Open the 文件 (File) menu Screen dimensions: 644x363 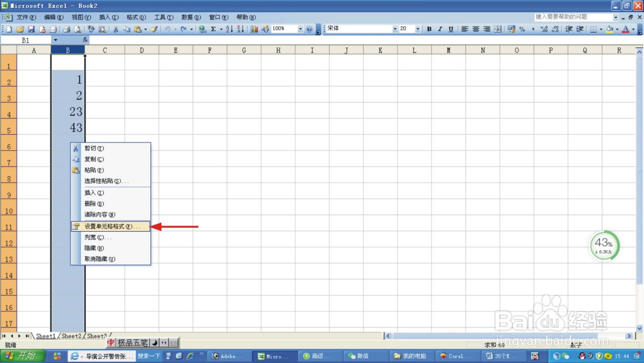26,17
